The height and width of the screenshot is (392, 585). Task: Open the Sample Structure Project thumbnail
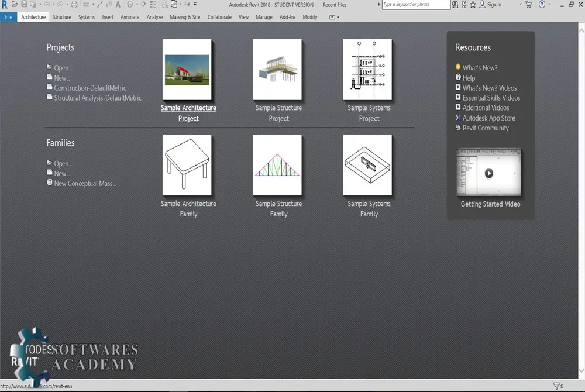click(x=277, y=70)
